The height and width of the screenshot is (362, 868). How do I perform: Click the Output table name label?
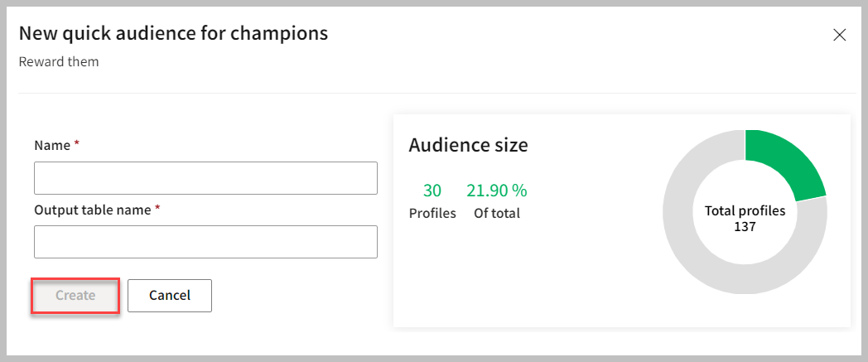[x=93, y=210]
